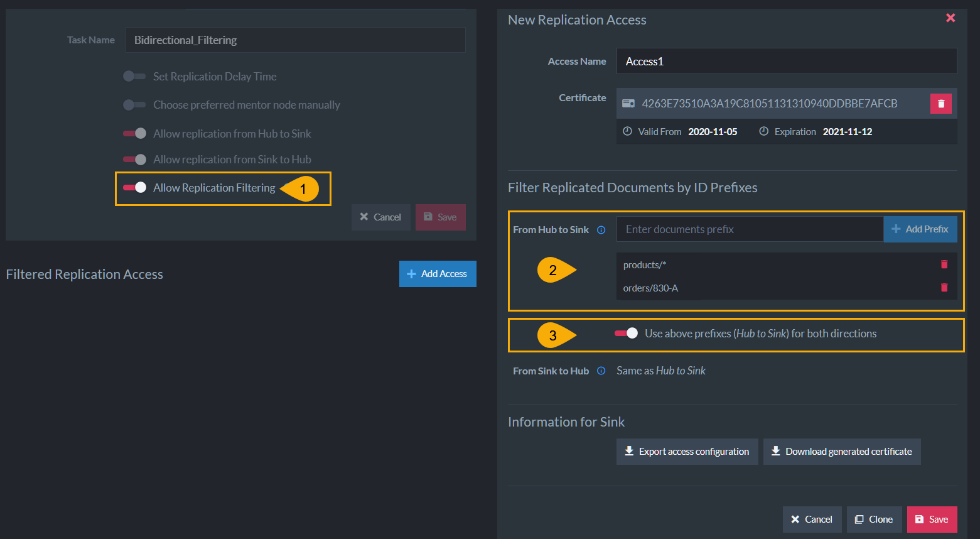This screenshot has width=980, height=539.
Task: Toggle Set Replication Delay Time
Action: (134, 76)
